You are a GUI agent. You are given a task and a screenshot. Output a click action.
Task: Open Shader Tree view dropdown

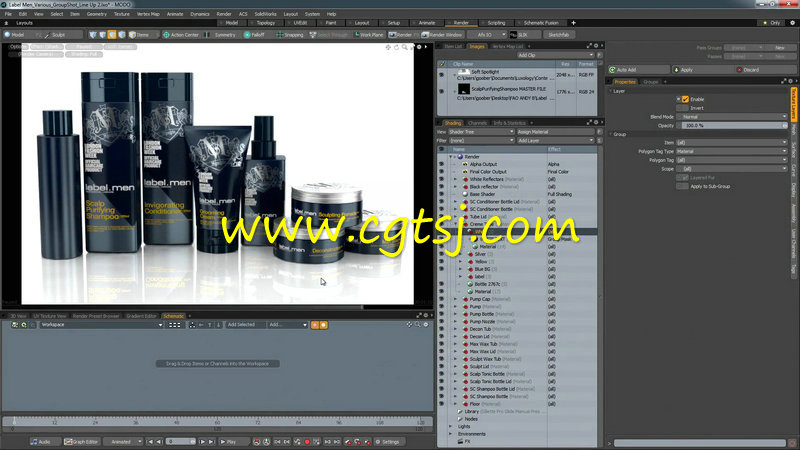pos(481,132)
